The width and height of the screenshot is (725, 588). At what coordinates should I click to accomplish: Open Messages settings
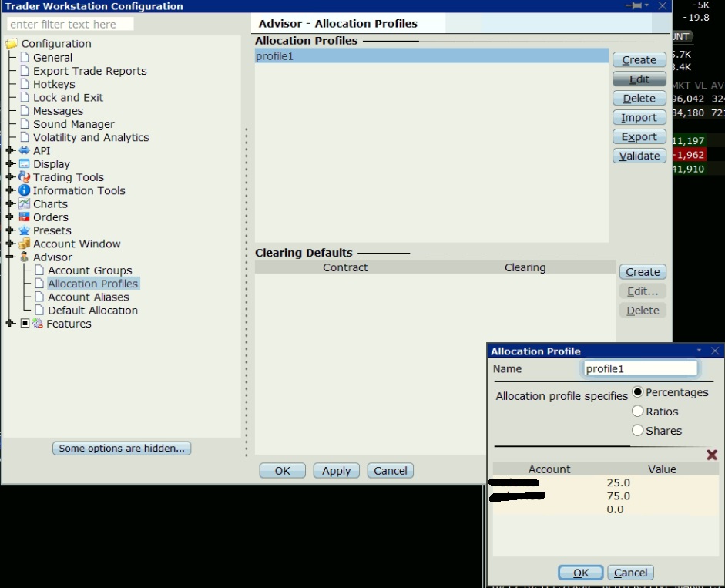(58, 111)
